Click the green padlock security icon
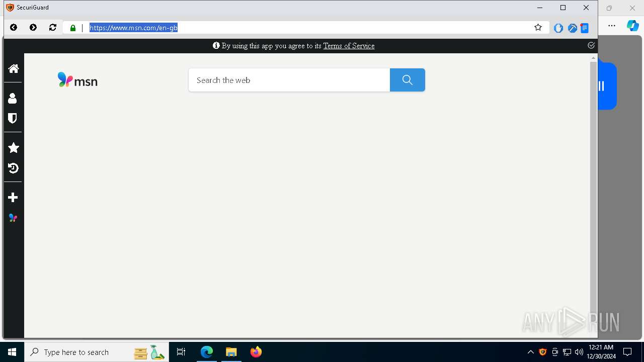Viewport: 644px width, 362px height. click(73, 28)
